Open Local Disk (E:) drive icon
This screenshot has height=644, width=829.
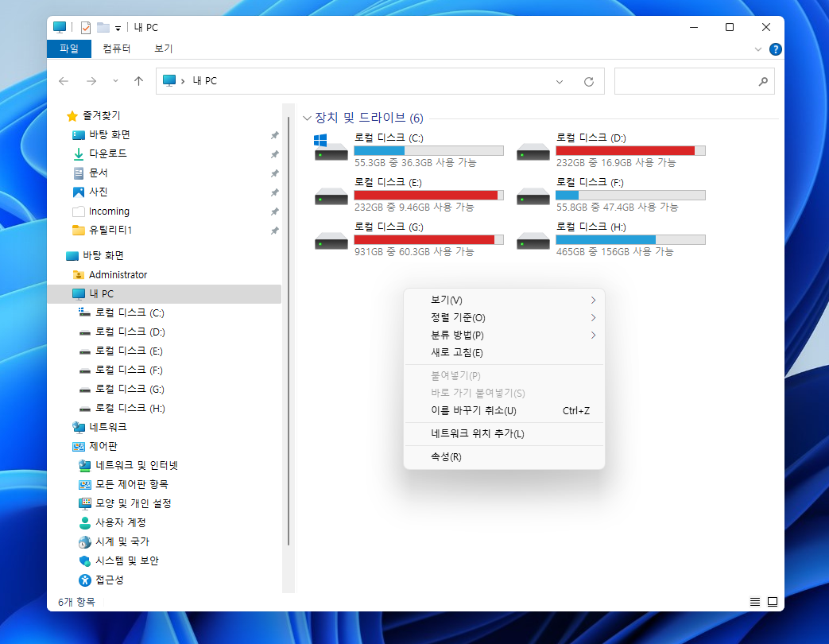point(331,196)
